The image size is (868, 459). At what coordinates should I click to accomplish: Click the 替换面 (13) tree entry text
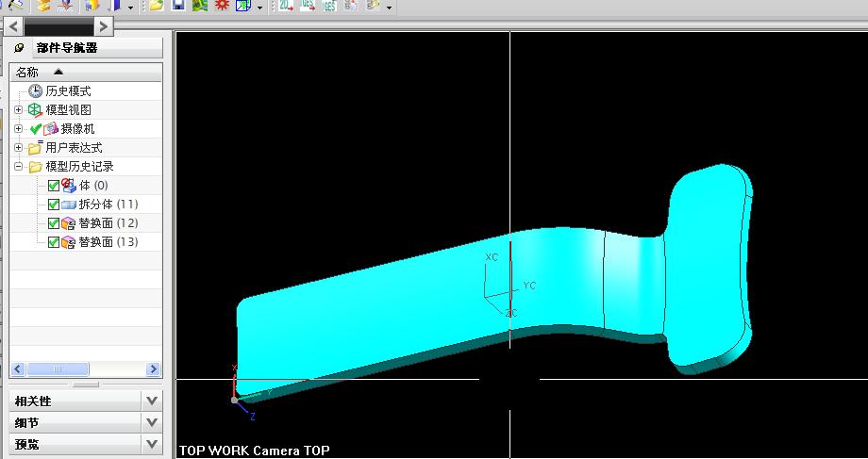click(108, 242)
